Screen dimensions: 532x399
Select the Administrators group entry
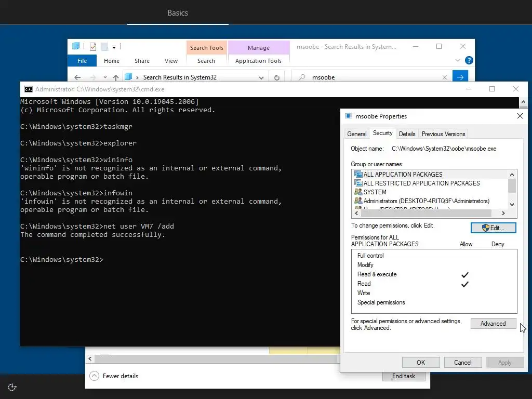tap(431, 201)
